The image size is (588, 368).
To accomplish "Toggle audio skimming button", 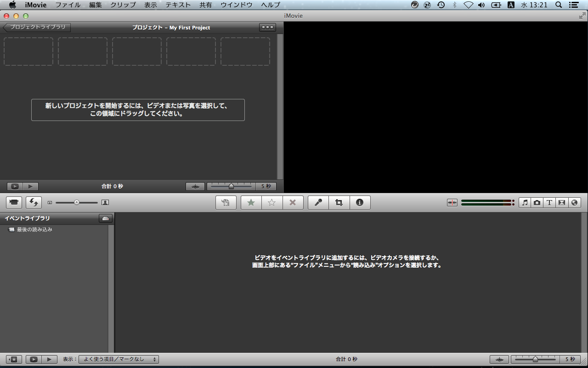I will tap(452, 202).
